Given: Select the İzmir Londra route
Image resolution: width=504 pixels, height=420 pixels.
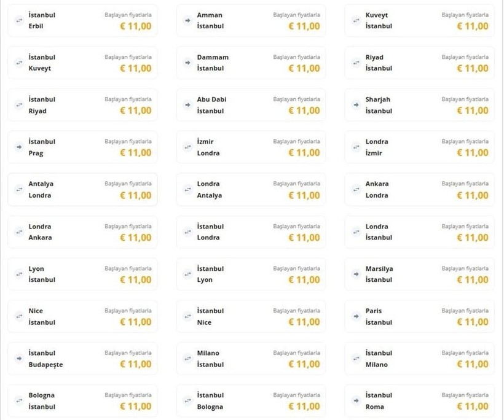Looking at the screenshot, I should [208, 147].
